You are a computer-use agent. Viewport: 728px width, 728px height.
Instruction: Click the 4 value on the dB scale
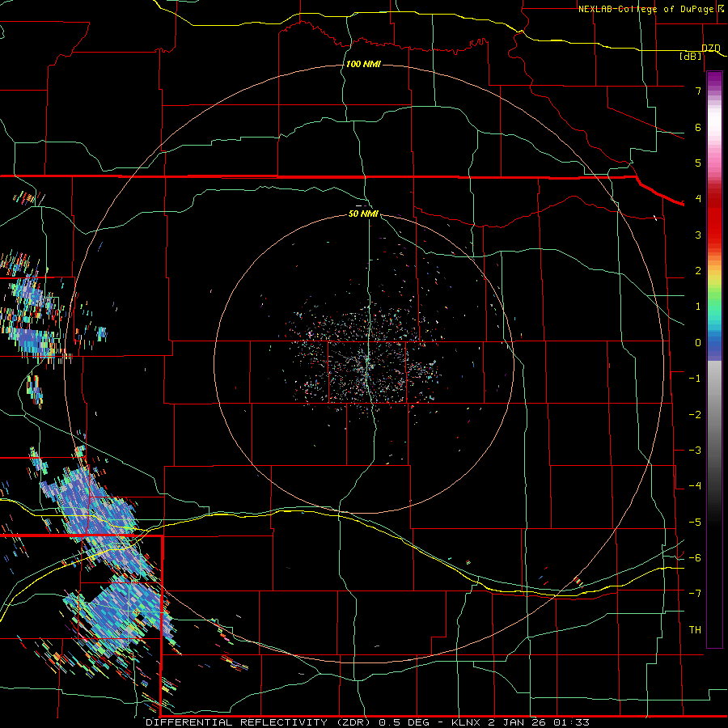pos(698,199)
